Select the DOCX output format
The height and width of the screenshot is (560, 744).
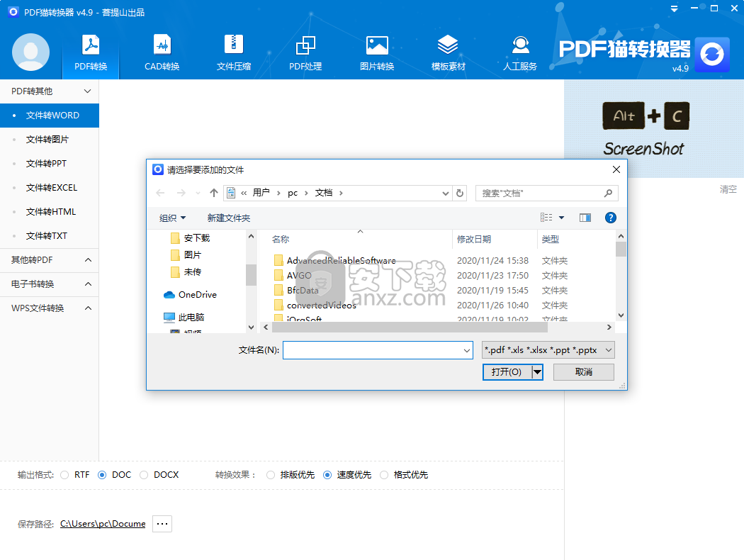coord(144,475)
